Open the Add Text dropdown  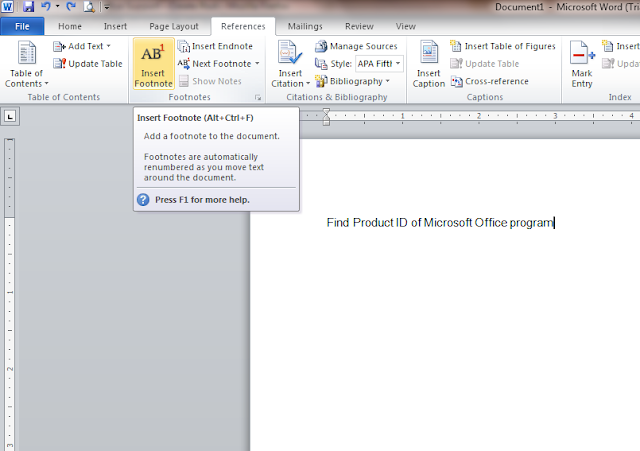[82, 46]
